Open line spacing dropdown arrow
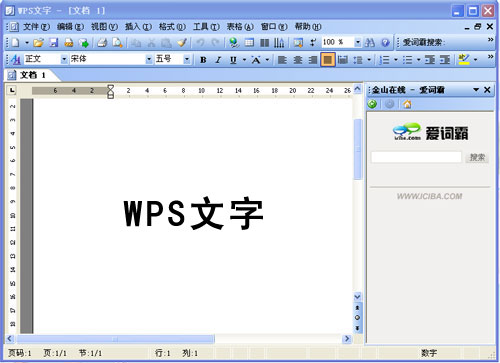This screenshot has height=363, width=500. tap(369, 60)
